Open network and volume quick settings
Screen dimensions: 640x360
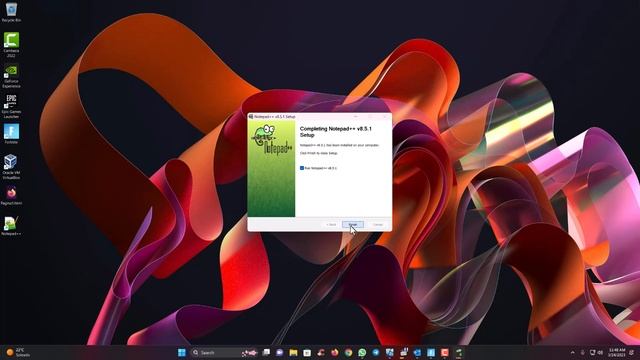tap(596, 352)
